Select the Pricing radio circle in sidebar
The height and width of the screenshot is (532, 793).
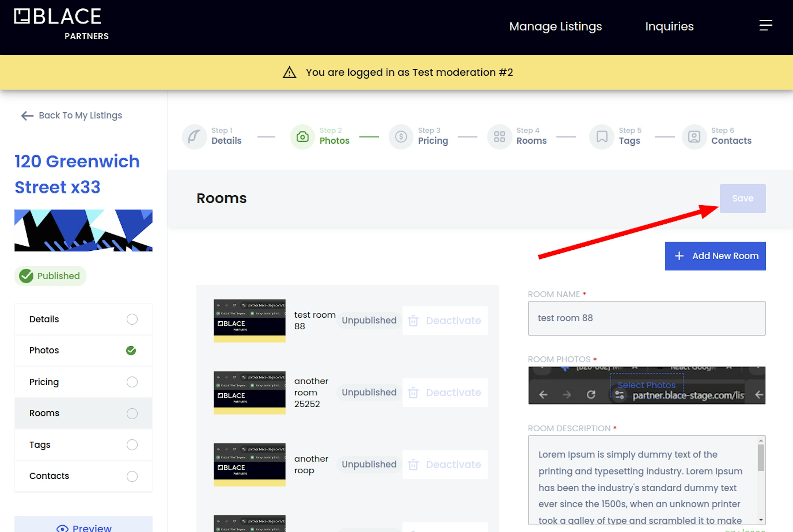coord(132,382)
